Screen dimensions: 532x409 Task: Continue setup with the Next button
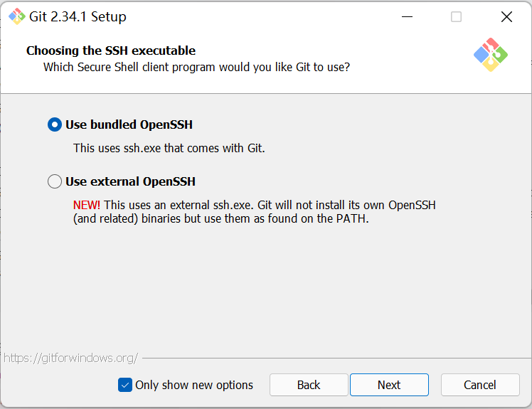[389, 385]
